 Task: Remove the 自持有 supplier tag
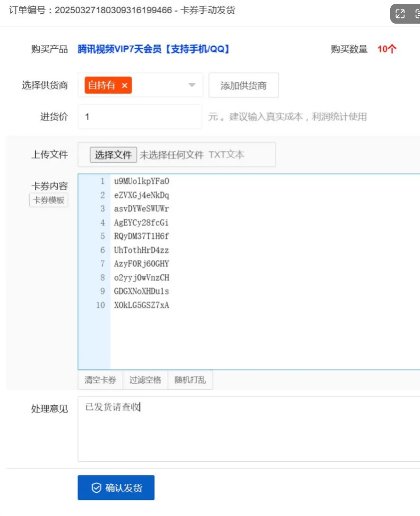[x=125, y=86]
